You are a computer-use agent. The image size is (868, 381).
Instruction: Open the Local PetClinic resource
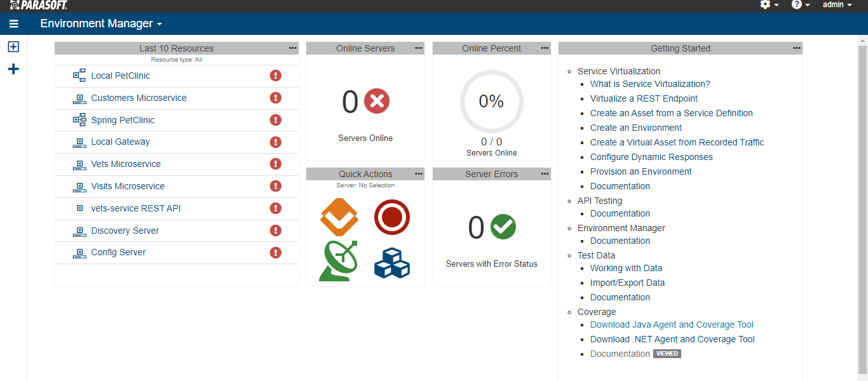coord(121,76)
